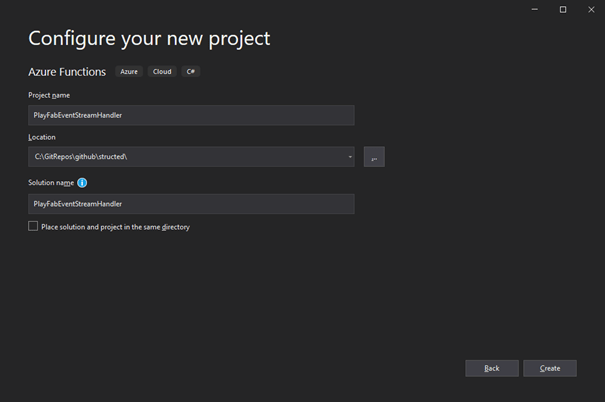This screenshot has width=605, height=402.
Task: Click the 'Place solution and project' checkbox label
Action: coord(115,227)
